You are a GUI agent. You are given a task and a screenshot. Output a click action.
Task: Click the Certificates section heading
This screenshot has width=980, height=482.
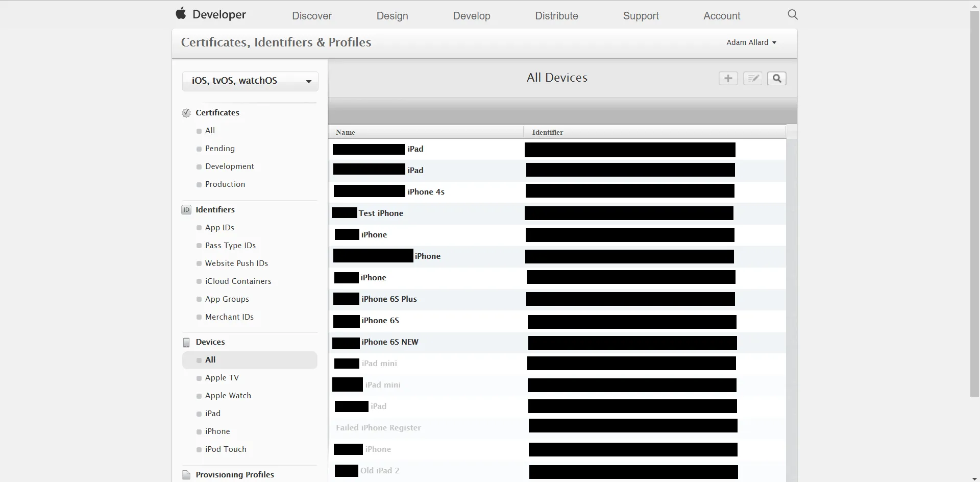click(x=217, y=113)
